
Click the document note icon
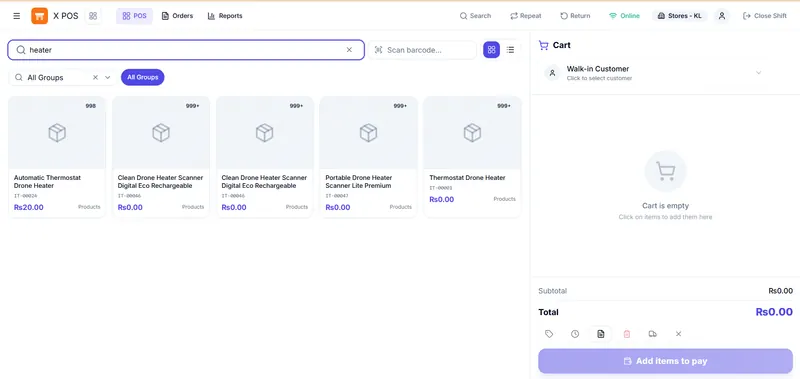pyautogui.click(x=601, y=334)
